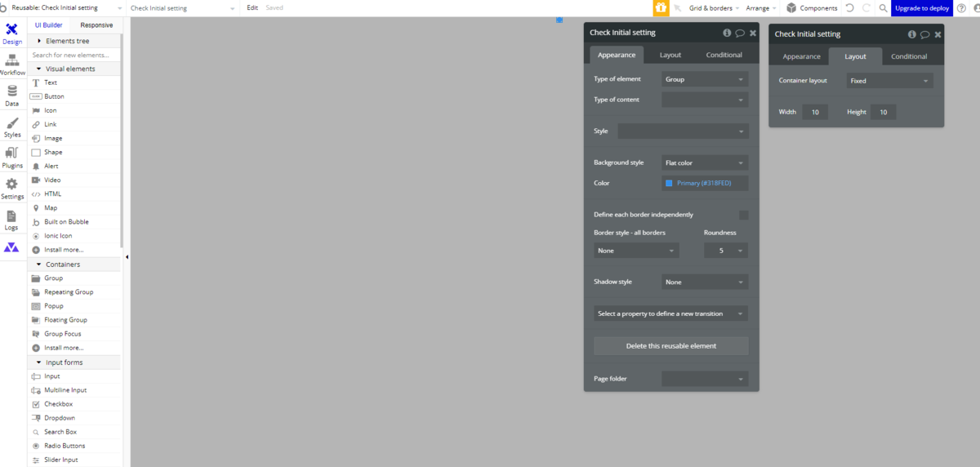
Task: Open the Settings section
Action: pos(12,188)
